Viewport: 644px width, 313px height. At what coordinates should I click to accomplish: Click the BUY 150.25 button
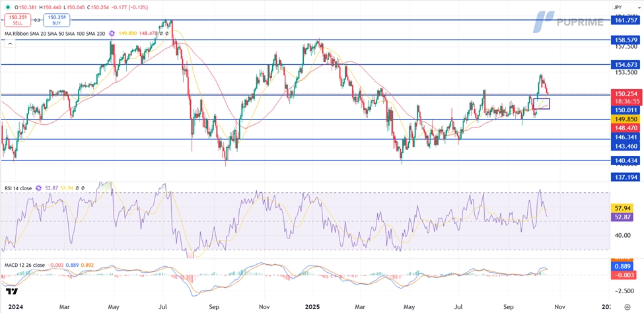(56, 20)
